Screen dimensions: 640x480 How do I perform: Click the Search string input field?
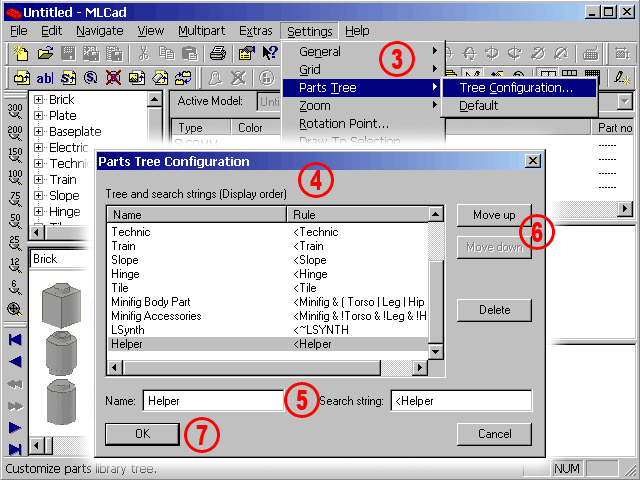pos(461,401)
